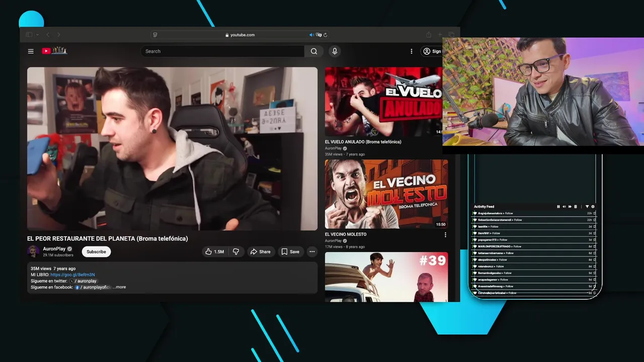Open a new Safari tab
Screen dimensions: 644x362
click(440, 35)
